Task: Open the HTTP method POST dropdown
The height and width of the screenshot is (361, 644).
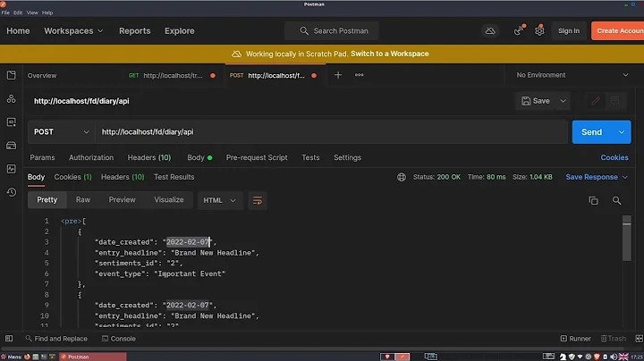Action: click(x=61, y=131)
